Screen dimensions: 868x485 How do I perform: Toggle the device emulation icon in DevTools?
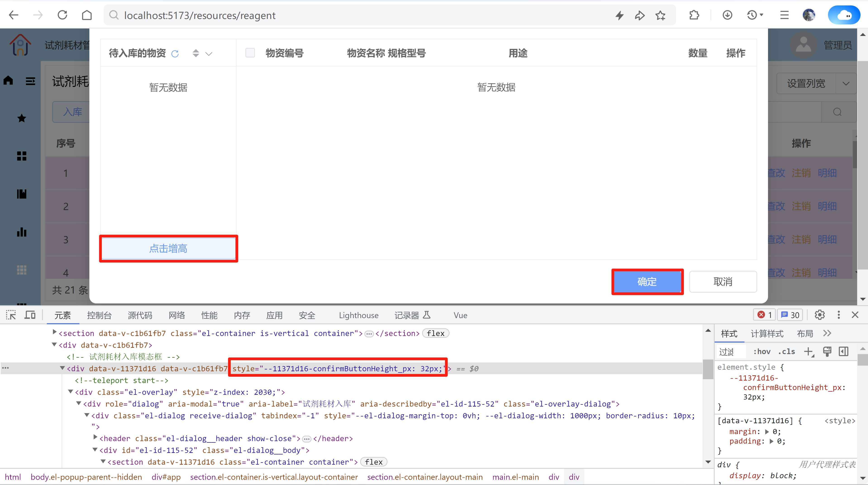pyautogui.click(x=30, y=315)
